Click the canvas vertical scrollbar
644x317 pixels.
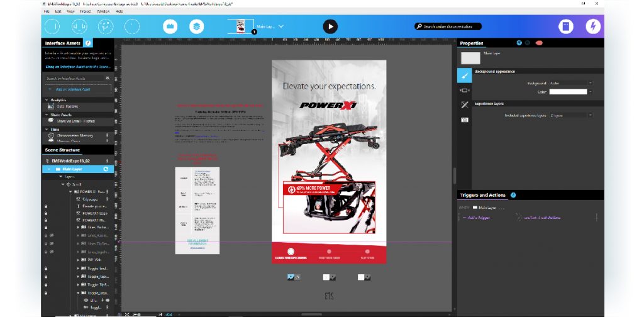[x=454, y=176]
